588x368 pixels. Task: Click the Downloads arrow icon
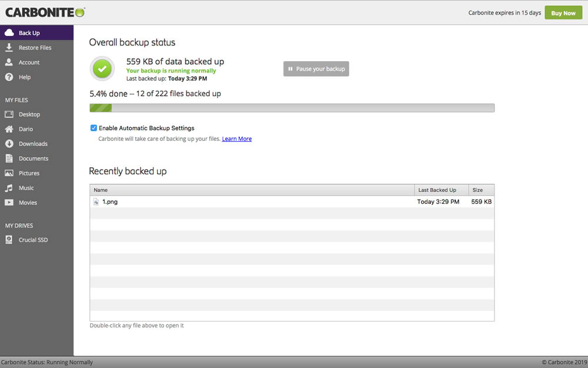coord(9,144)
